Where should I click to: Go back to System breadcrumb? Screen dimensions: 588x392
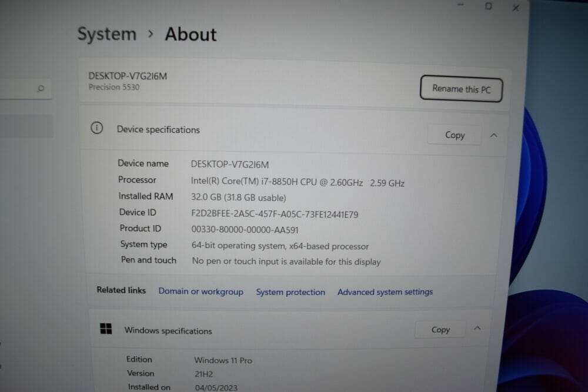tap(107, 34)
